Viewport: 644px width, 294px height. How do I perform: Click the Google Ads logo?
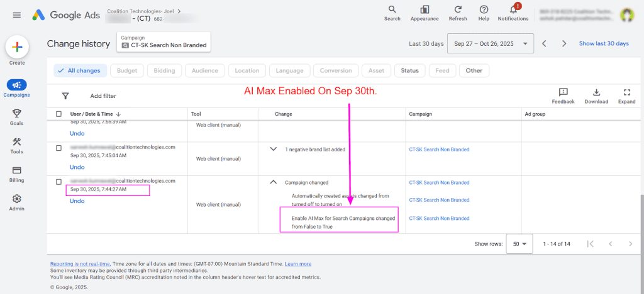click(x=65, y=15)
